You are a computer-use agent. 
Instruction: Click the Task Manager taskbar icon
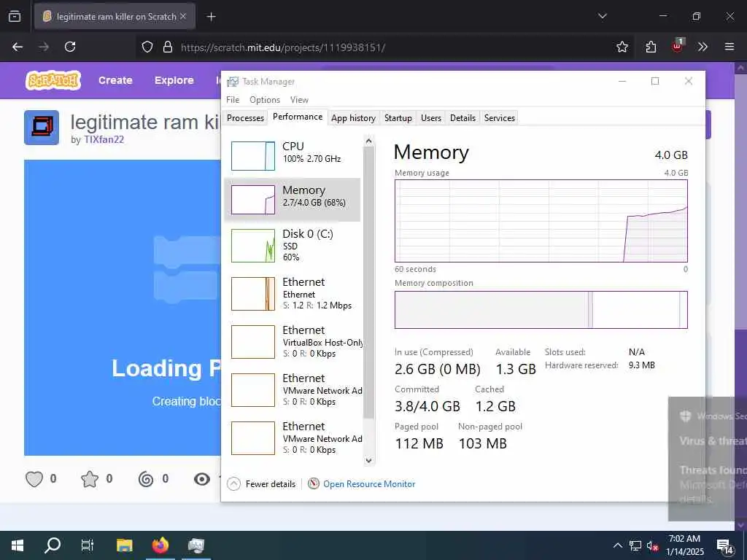click(x=196, y=545)
